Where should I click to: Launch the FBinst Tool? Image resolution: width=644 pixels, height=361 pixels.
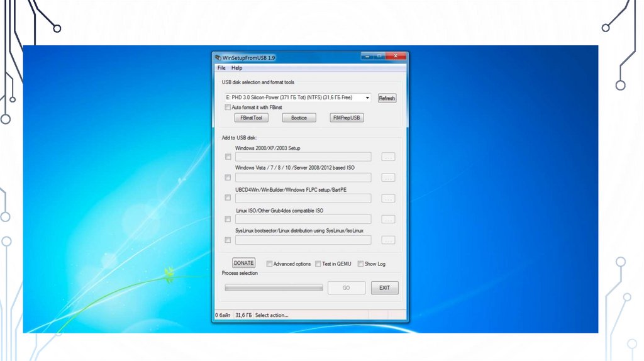(x=252, y=118)
